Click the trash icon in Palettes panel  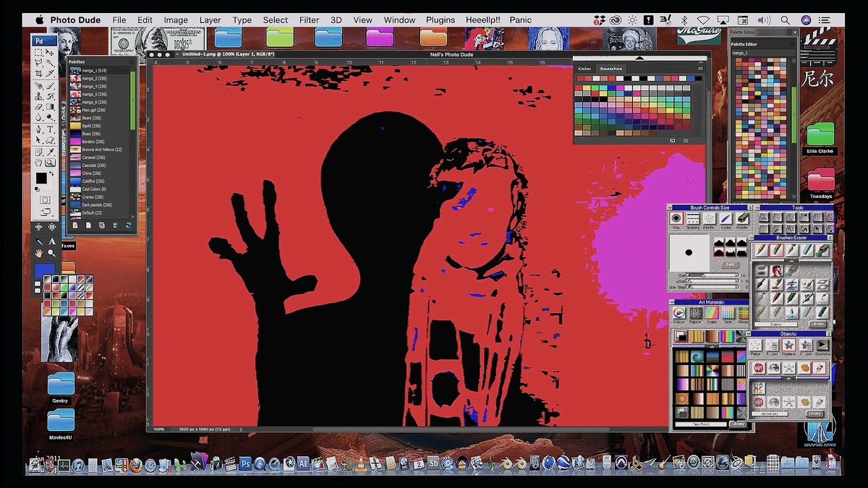point(115,225)
